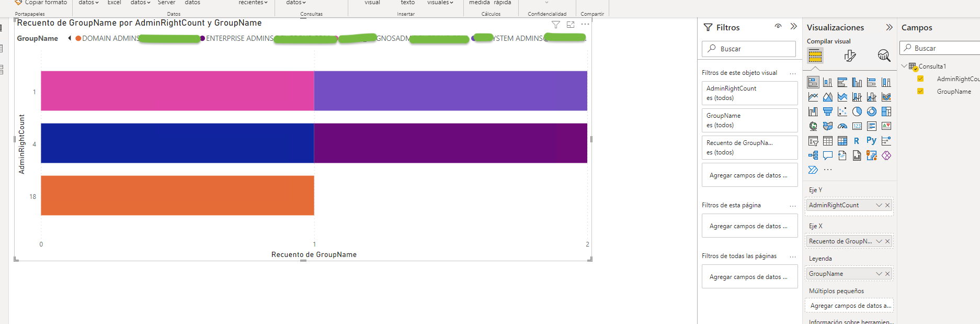This screenshot has height=324, width=980.
Task: Click the focus mode icon on chart
Action: coord(571,25)
